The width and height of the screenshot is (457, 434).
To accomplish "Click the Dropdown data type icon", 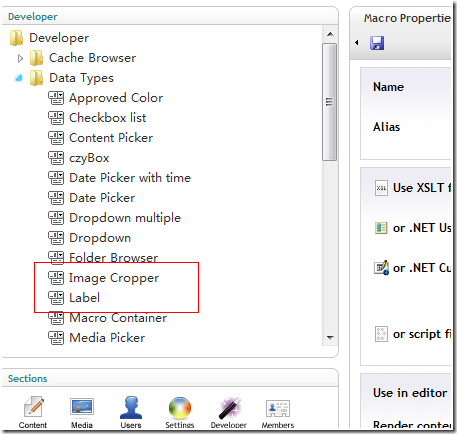I will (x=56, y=238).
